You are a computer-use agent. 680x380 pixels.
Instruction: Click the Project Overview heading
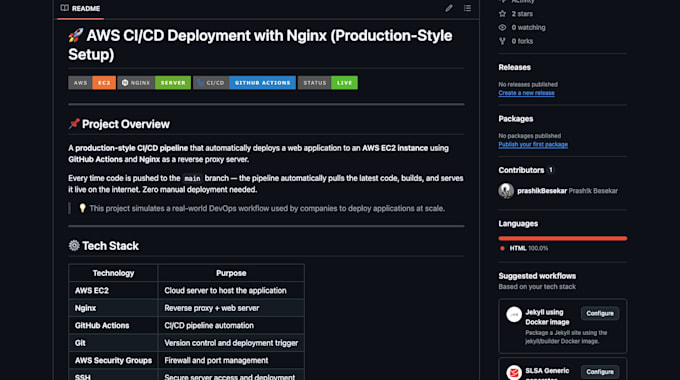[126, 124]
